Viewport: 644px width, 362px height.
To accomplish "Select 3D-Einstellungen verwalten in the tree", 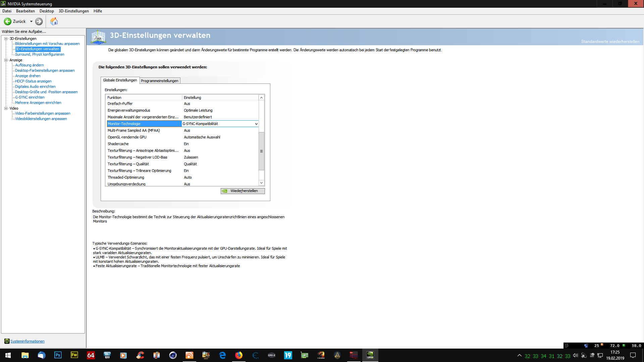I will pos(37,49).
